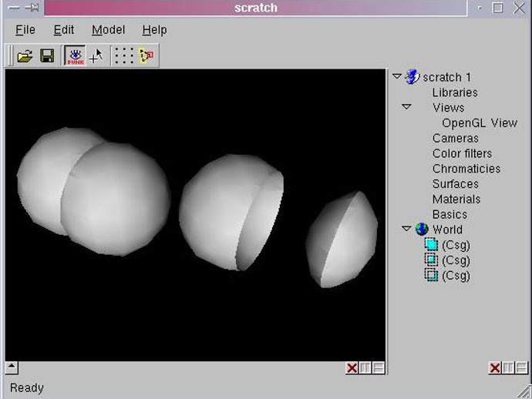Select the first solid cyan Csg icon
Viewport: 532px width, 399px height.
coord(431,244)
